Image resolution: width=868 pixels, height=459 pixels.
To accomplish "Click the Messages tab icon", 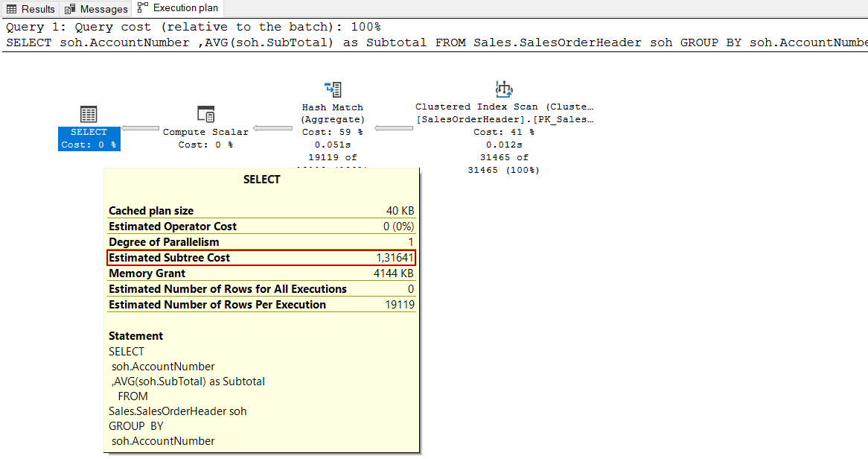I will [x=70, y=10].
